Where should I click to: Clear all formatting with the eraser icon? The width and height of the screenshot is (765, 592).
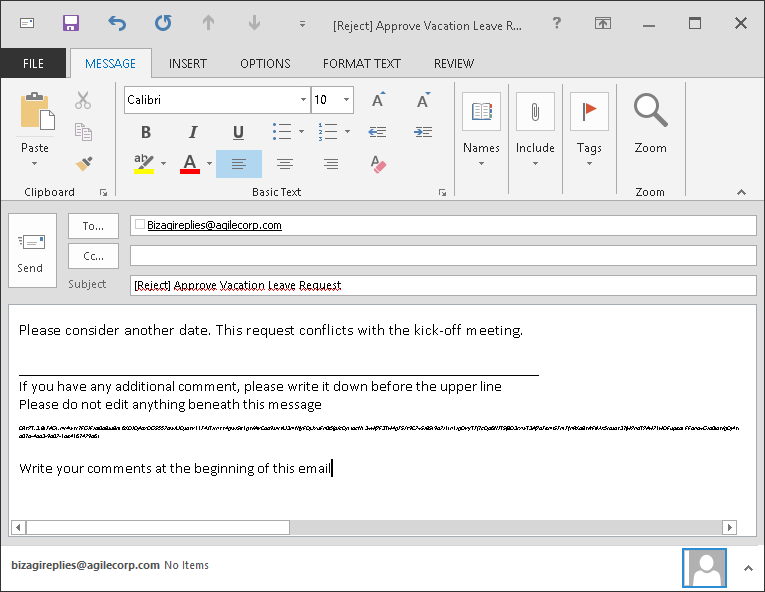(x=378, y=164)
